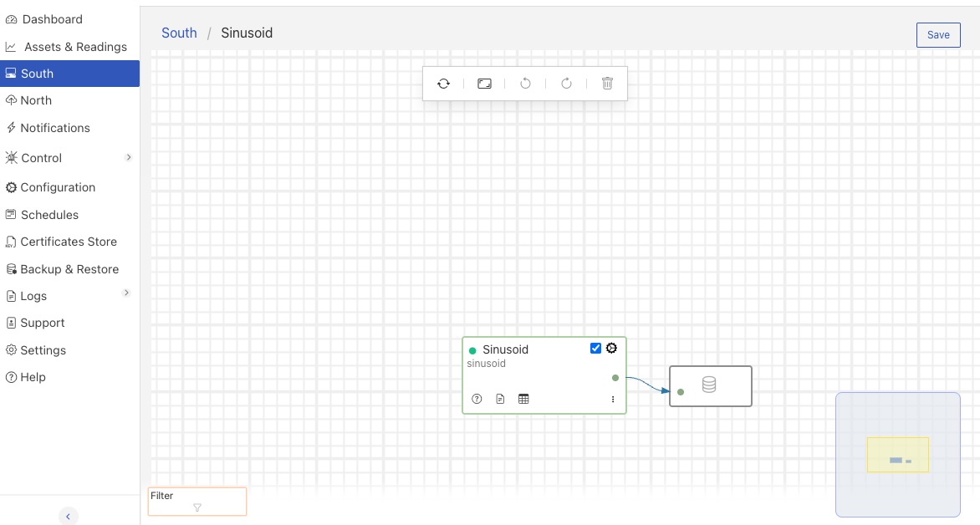The width and height of the screenshot is (980, 525).
Task: Select Notifications in the sidebar
Action: pos(54,127)
